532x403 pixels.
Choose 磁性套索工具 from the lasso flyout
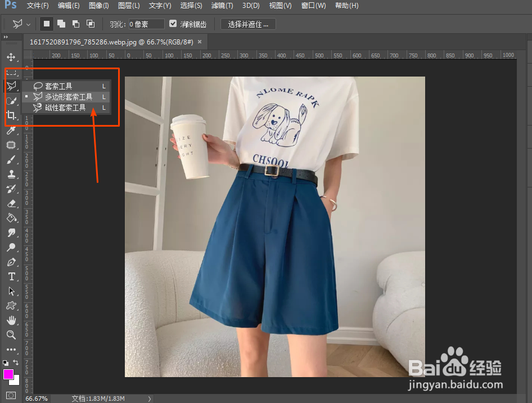tap(66, 107)
